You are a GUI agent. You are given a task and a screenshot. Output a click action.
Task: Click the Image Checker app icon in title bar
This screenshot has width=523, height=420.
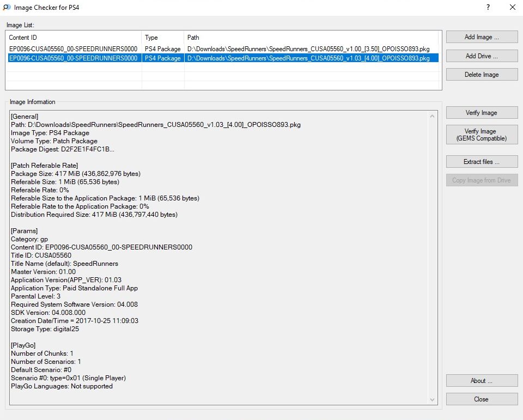pyautogui.click(x=7, y=8)
